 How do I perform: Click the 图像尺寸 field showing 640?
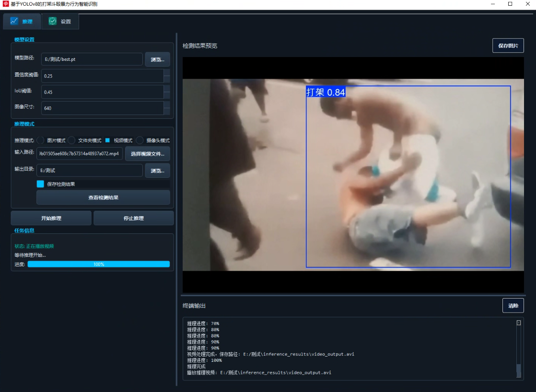pyautogui.click(x=103, y=108)
